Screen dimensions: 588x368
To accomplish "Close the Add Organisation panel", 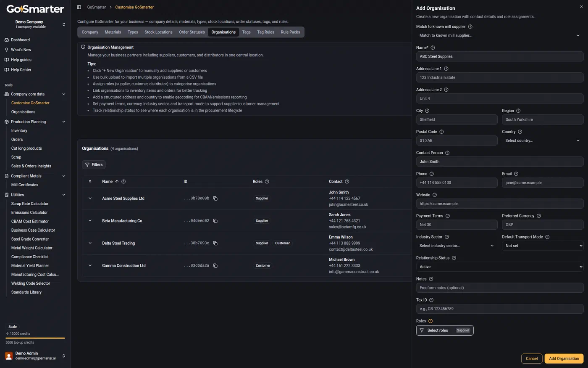I will 581,7.
